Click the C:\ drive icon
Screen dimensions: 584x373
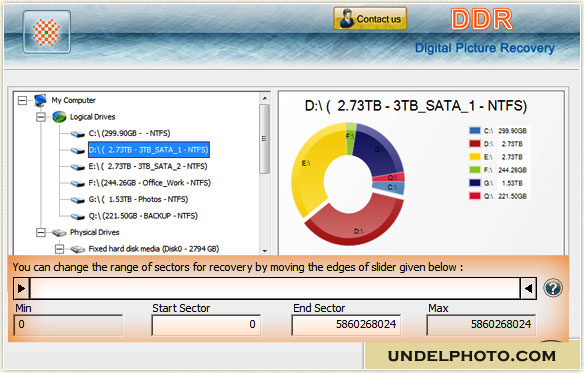click(78, 133)
